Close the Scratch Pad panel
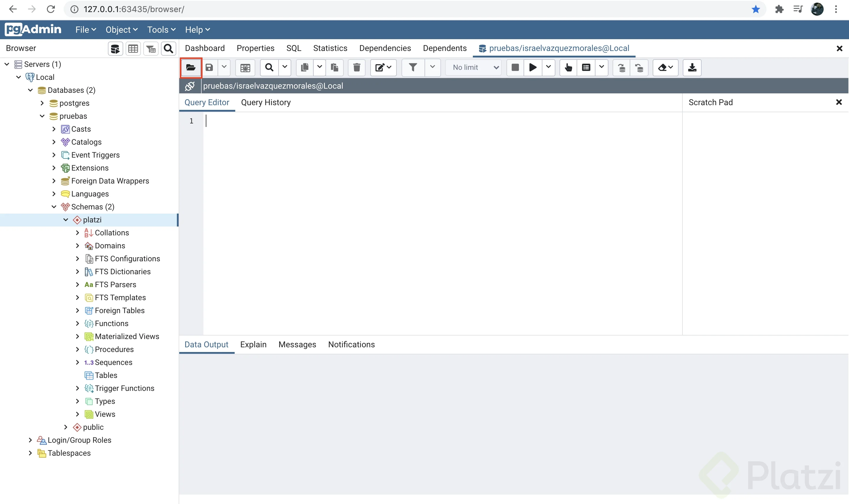This screenshot has width=849, height=504. pyautogui.click(x=838, y=102)
